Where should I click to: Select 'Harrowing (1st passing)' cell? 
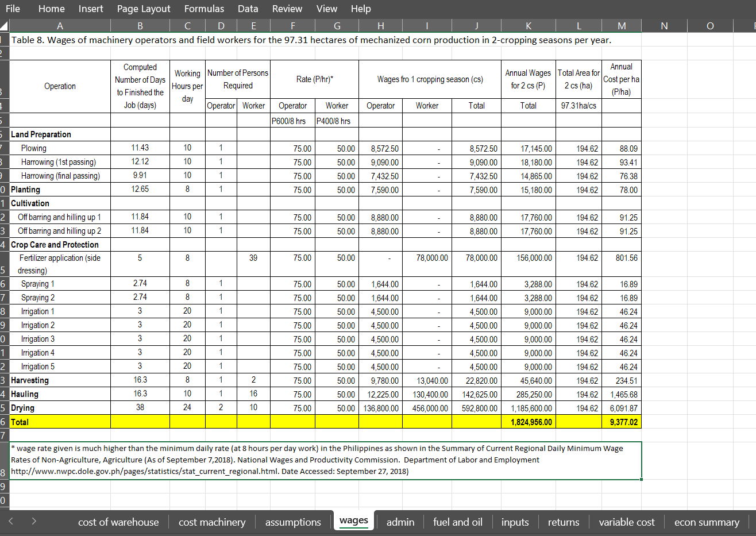tap(60, 162)
